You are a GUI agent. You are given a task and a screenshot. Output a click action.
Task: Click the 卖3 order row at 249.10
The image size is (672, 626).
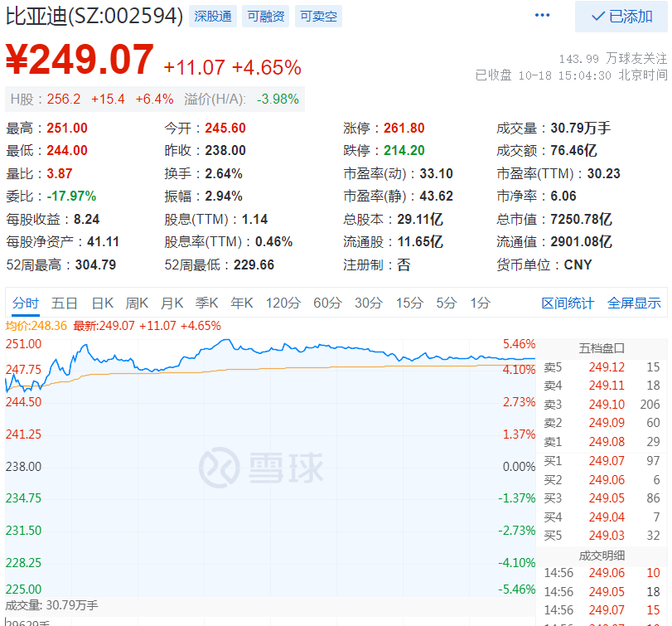602,405
